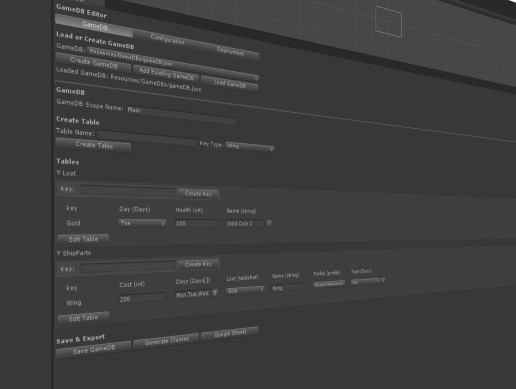Screen dimensions: 516x389
Task: Open the GameDB resource path dropdown
Action: click(x=173, y=64)
